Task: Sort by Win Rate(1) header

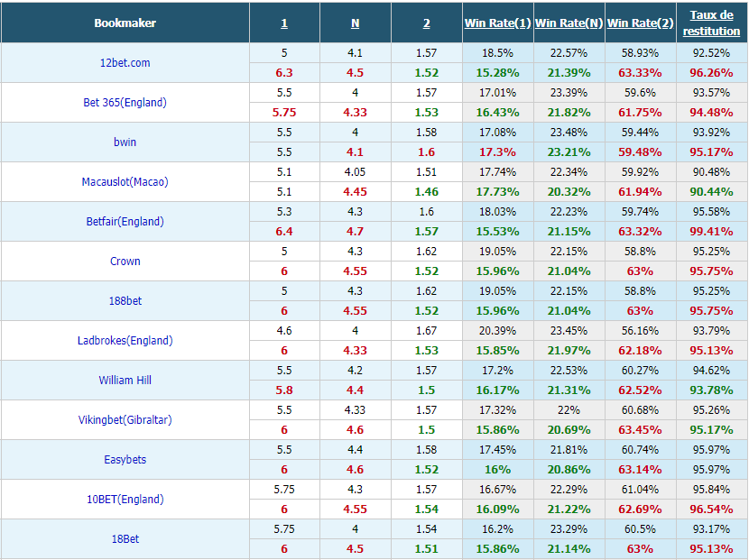Action: point(498,23)
